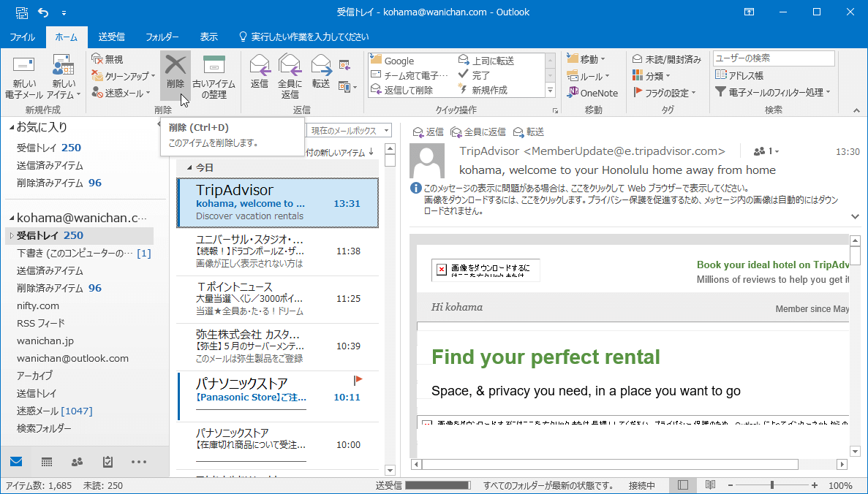Image resolution: width=868 pixels, height=494 pixels.
Task: Select the ユニバーサル・スタジオ message
Action: [x=278, y=251]
